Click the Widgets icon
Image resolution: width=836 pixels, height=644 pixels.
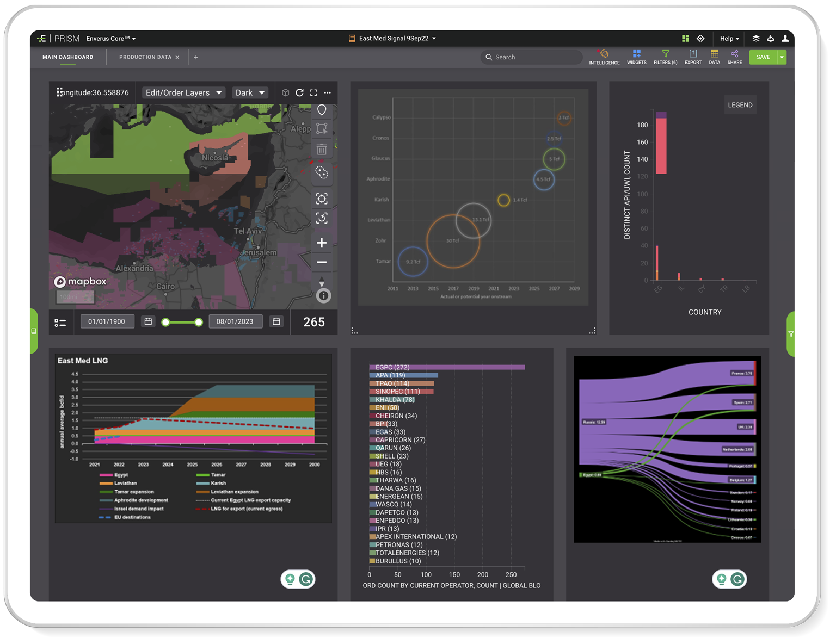636,57
